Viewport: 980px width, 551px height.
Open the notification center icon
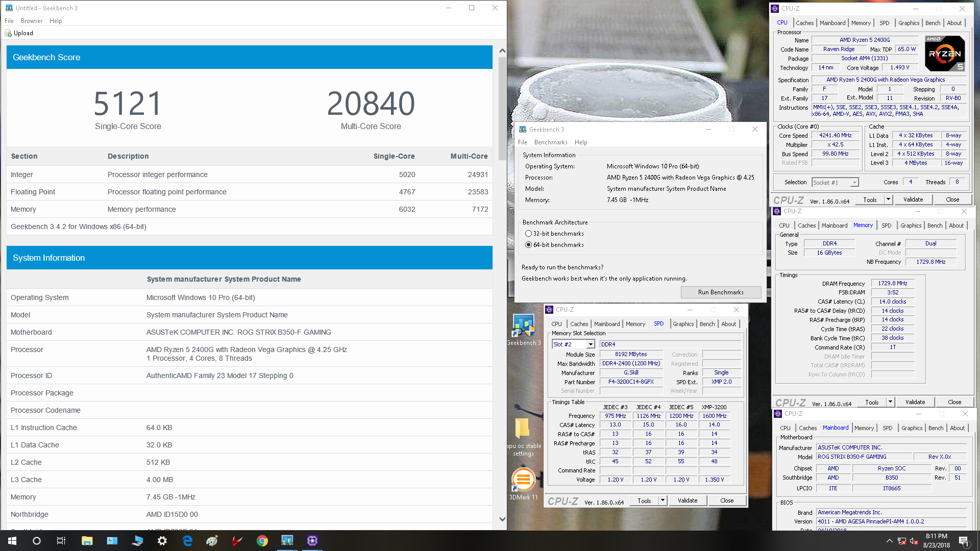tap(964, 541)
